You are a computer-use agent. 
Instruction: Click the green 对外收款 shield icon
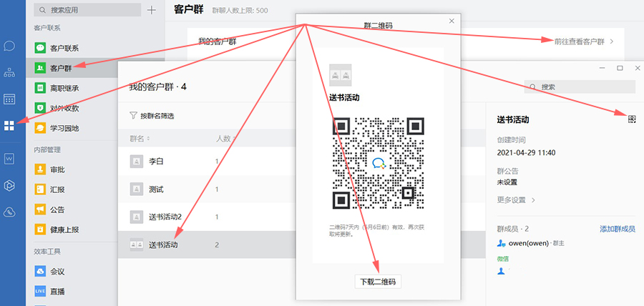pos(40,108)
